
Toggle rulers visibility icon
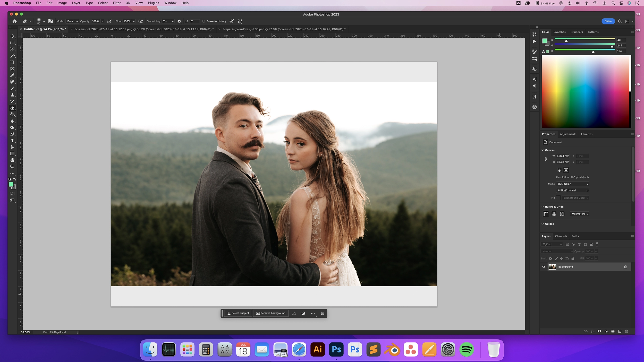(x=546, y=214)
